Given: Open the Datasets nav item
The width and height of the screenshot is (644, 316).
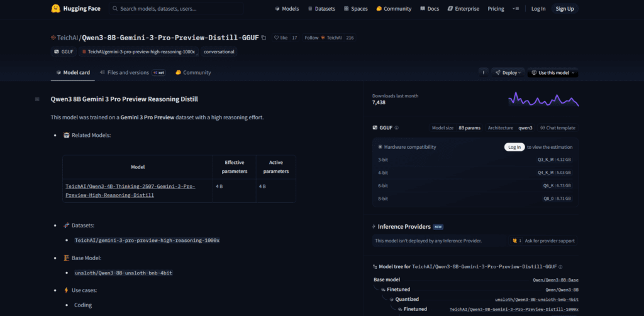Looking at the screenshot, I should 321,9.
